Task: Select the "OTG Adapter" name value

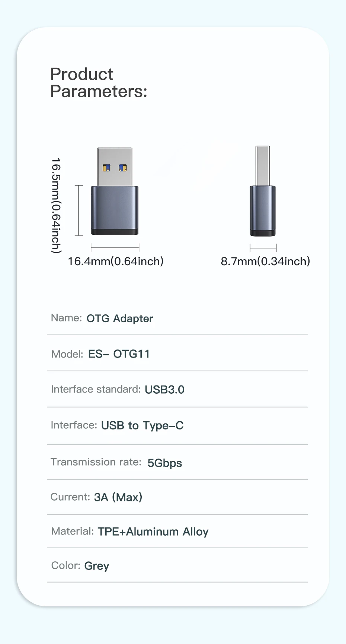Action: pos(120,318)
